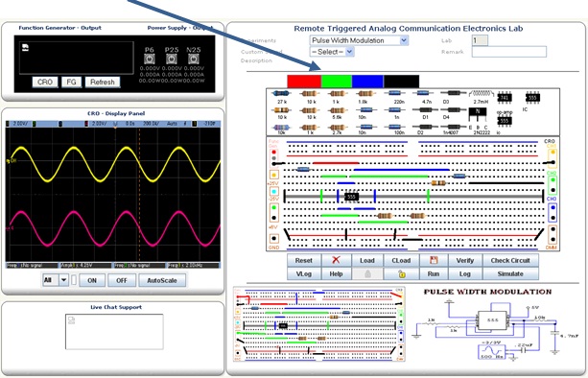588x378 pixels.
Task: Switch to the FG view
Action: click(x=71, y=82)
